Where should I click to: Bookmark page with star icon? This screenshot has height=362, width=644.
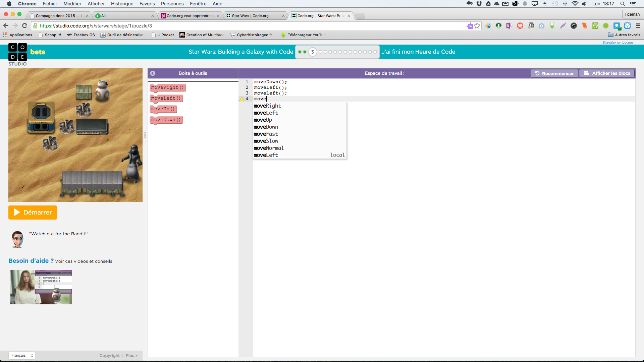tap(477, 25)
